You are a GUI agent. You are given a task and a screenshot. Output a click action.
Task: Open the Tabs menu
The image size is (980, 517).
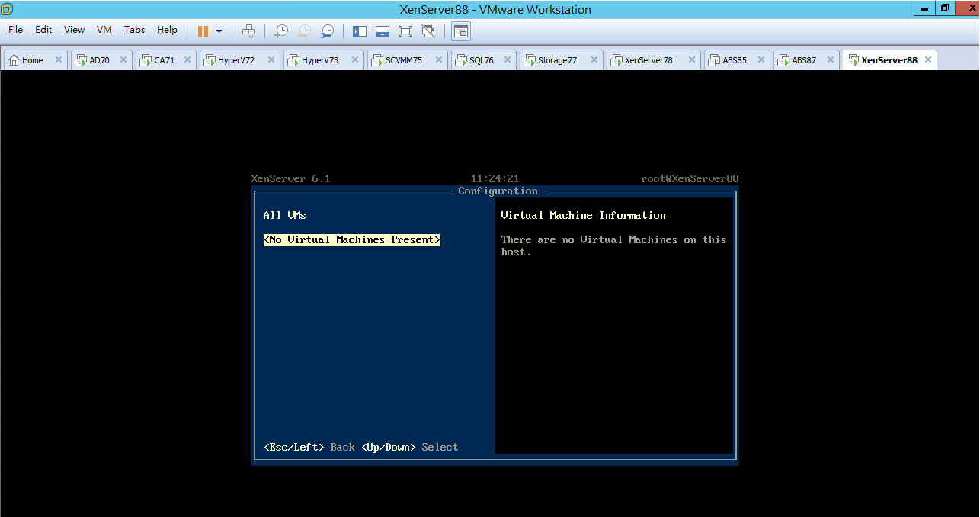coord(134,30)
